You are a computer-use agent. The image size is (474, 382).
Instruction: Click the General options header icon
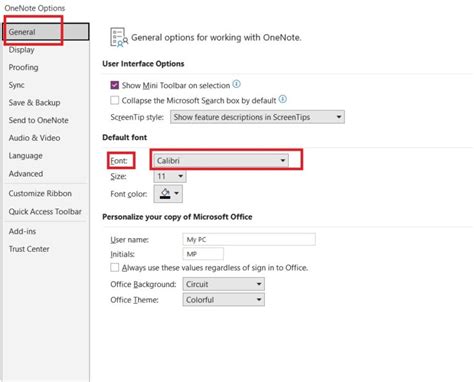(119, 37)
